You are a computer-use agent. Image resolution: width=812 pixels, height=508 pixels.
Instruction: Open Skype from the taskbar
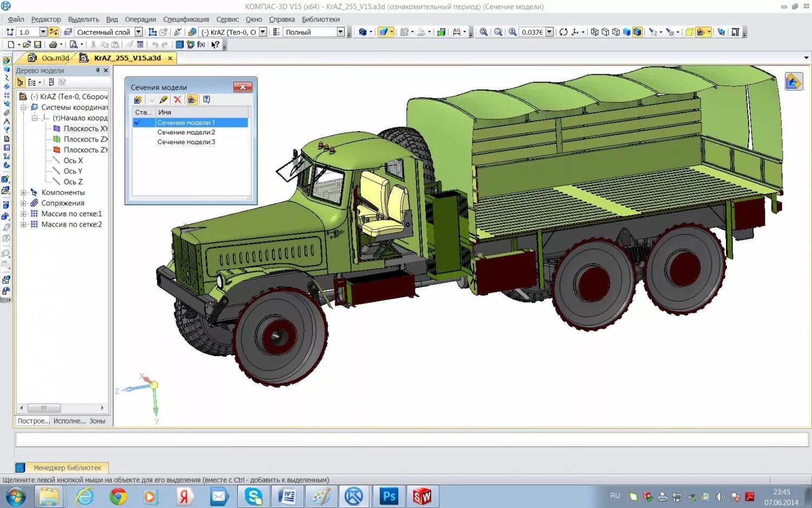click(254, 496)
